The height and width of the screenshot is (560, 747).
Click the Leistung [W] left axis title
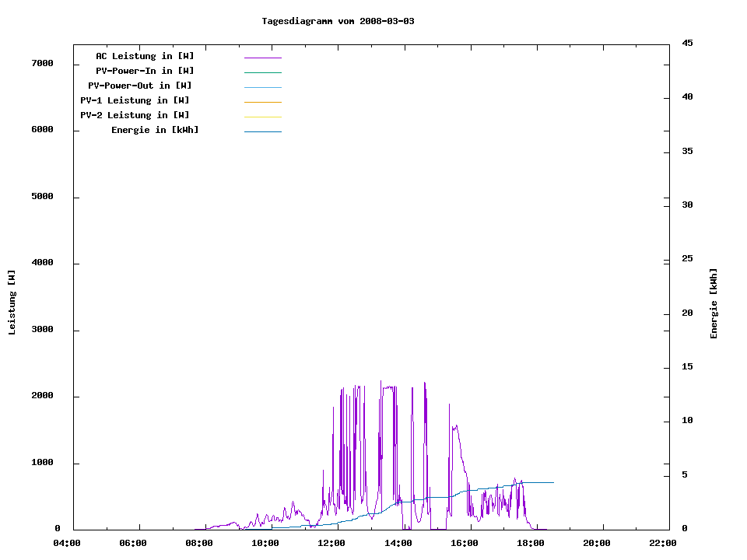click(12, 303)
